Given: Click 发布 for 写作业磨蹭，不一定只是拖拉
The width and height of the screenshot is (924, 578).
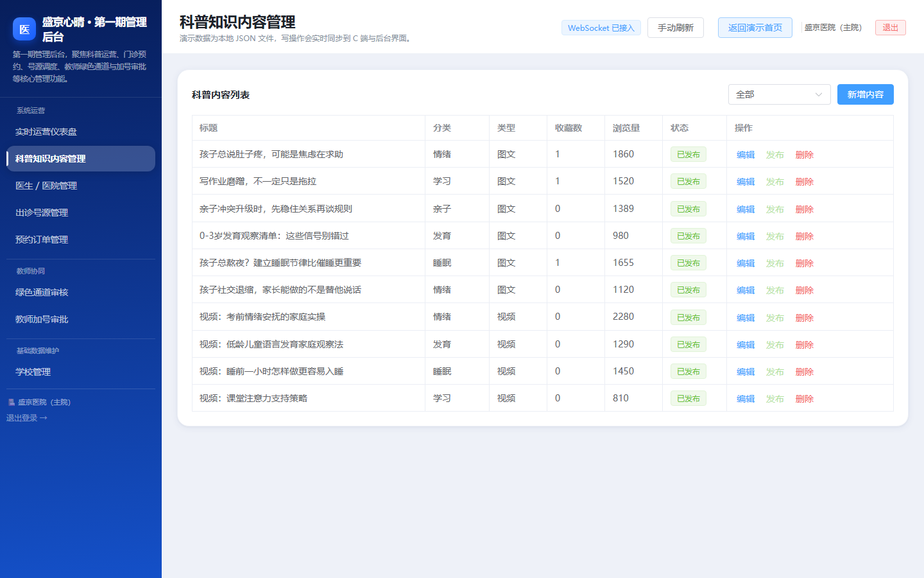Looking at the screenshot, I should pyautogui.click(x=774, y=182).
